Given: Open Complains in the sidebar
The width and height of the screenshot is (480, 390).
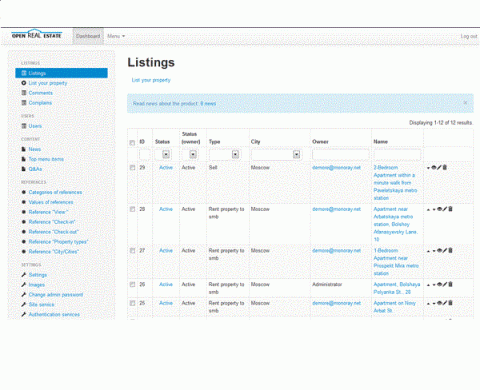Looking at the screenshot, I should [40, 103].
